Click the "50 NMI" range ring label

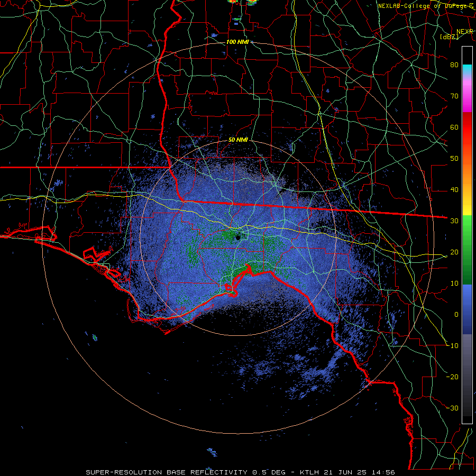[238, 140]
